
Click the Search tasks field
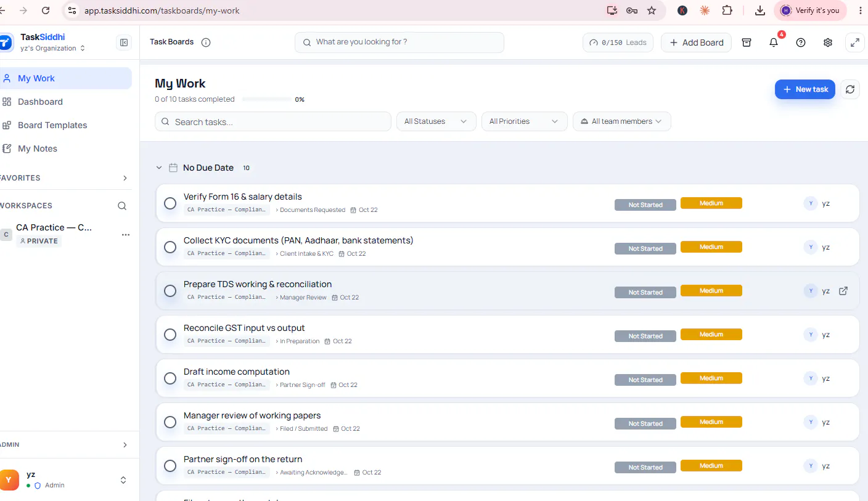click(273, 121)
